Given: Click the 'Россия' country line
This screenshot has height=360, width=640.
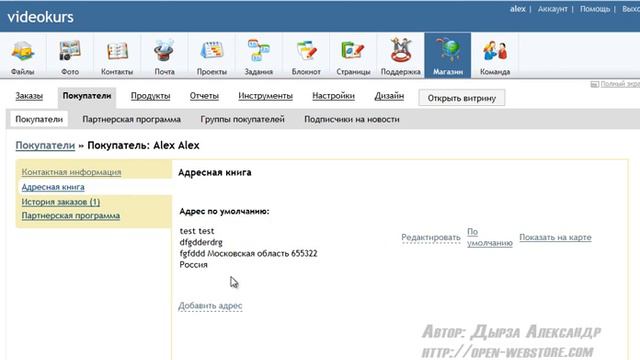Looking at the screenshot, I should pyautogui.click(x=193, y=264).
